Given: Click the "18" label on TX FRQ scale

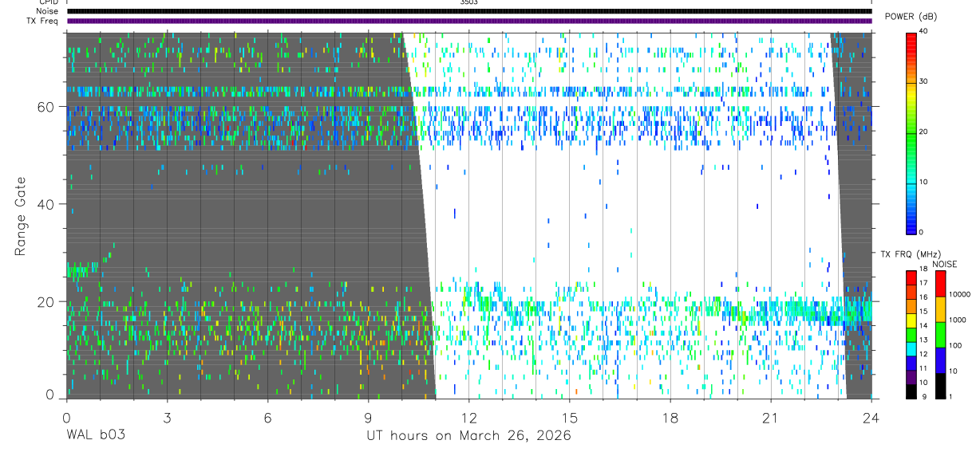Looking at the screenshot, I should tap(923, 269).
